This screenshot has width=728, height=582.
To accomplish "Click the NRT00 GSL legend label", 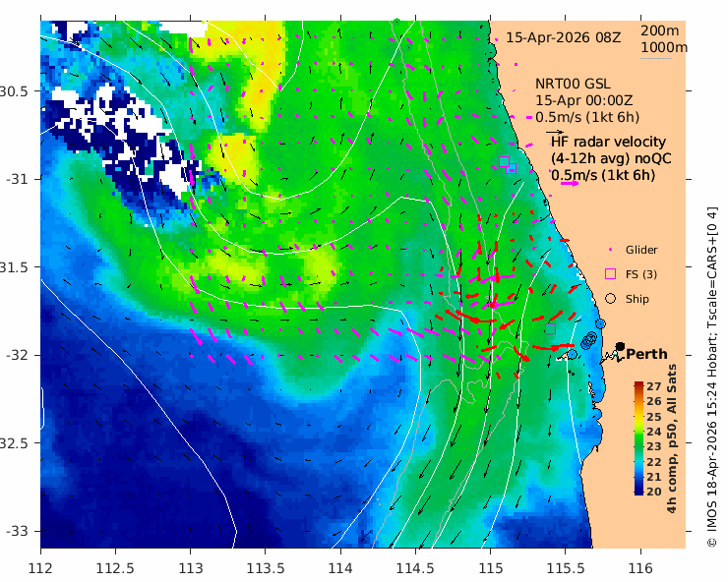I will (x=573, y=84).
